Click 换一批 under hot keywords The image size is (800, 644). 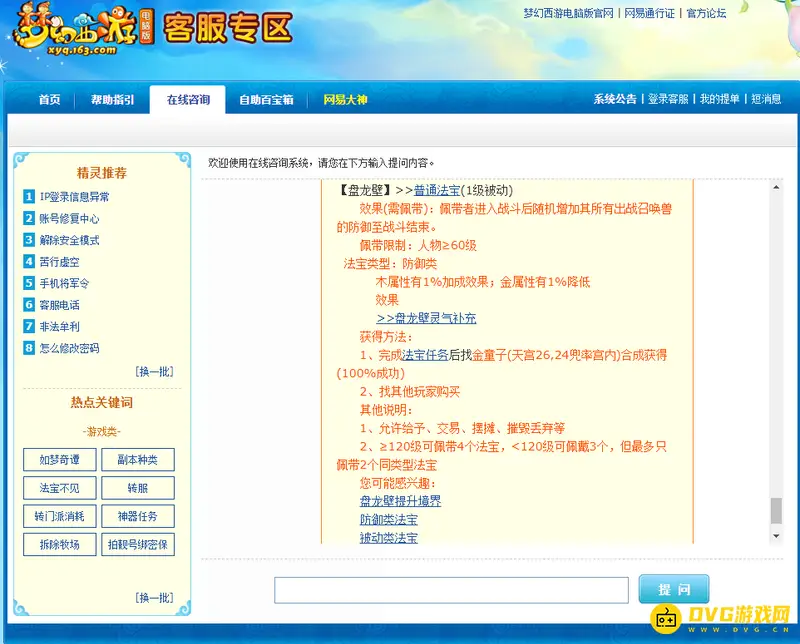155,598
